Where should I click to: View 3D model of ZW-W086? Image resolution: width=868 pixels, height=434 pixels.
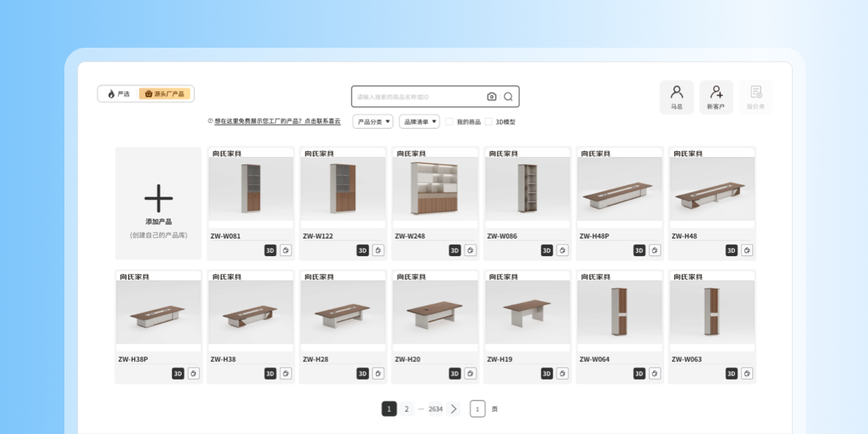pos(547,250)
